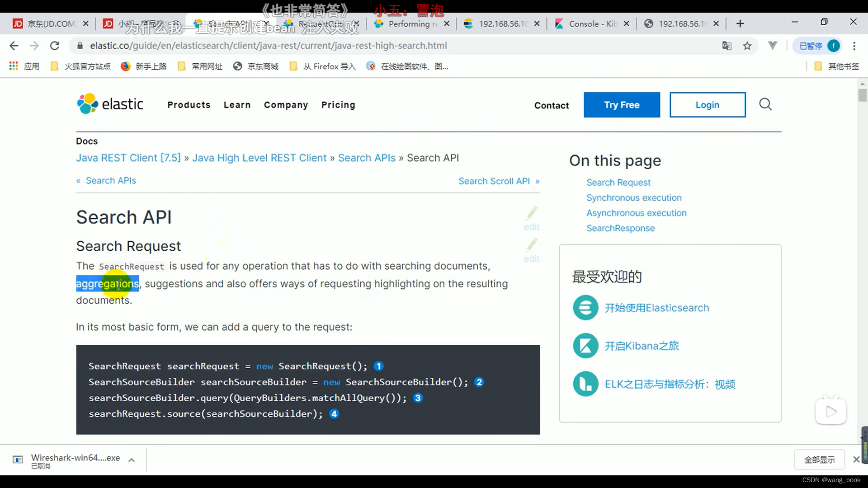Open 火狐官方站点 bookmark folder
Viewport: 868px width, 488px height.
click(80, 66)
